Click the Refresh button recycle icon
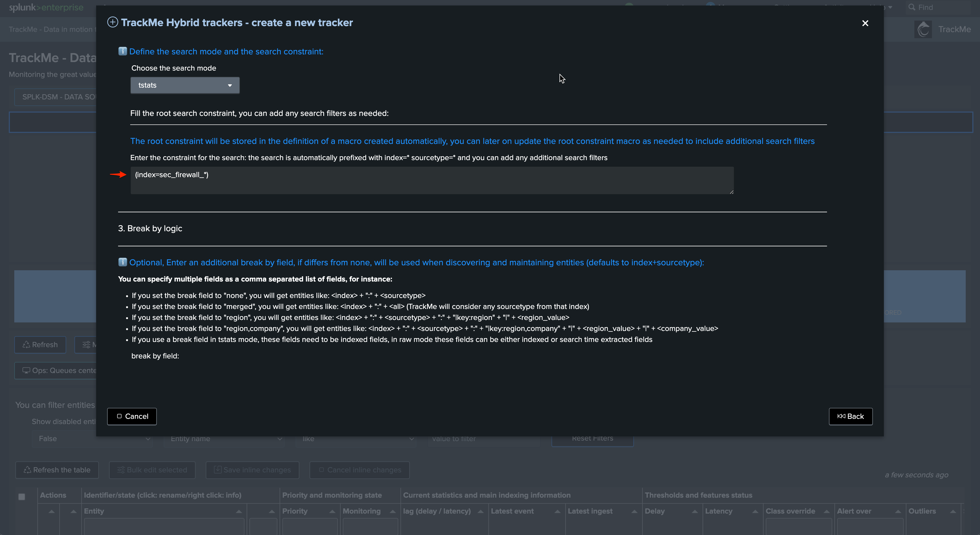This screenshot has width=980, height=535. point(26,345)
